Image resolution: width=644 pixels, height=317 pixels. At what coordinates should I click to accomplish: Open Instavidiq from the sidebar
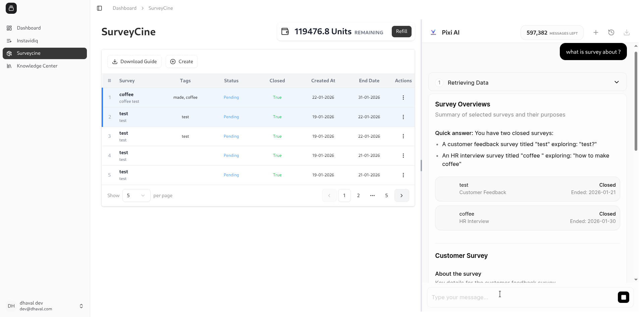point(45,41)
